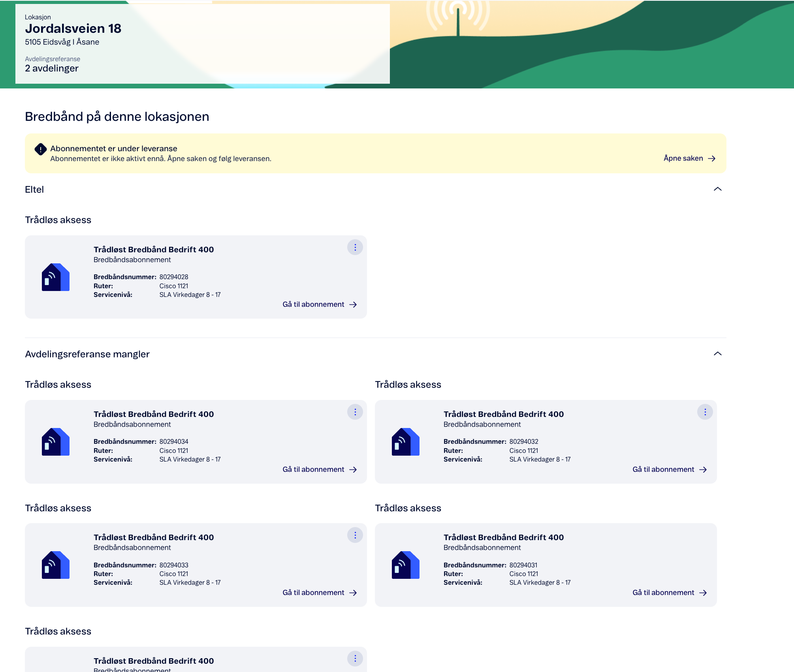The image size is (794, 672).
Task: Click 'Bredbånd på denne lokasjonen' heading
Action: coord(117,116)
